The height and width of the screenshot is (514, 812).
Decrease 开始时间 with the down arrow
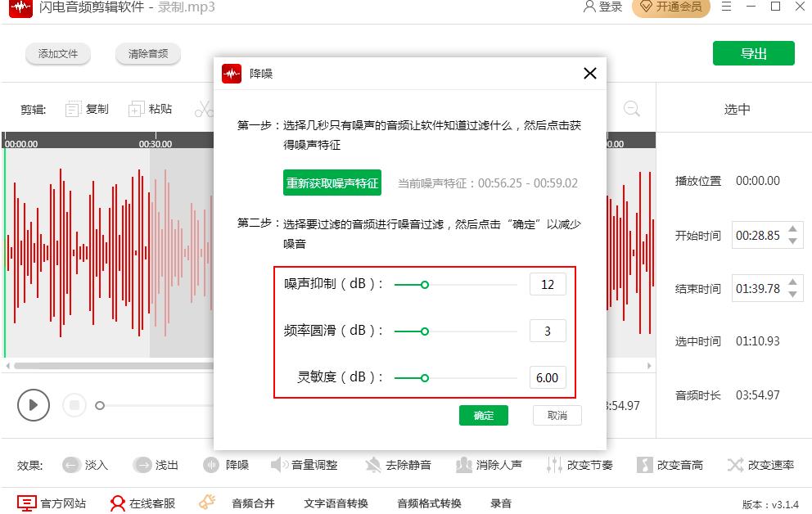click(792, 241)
